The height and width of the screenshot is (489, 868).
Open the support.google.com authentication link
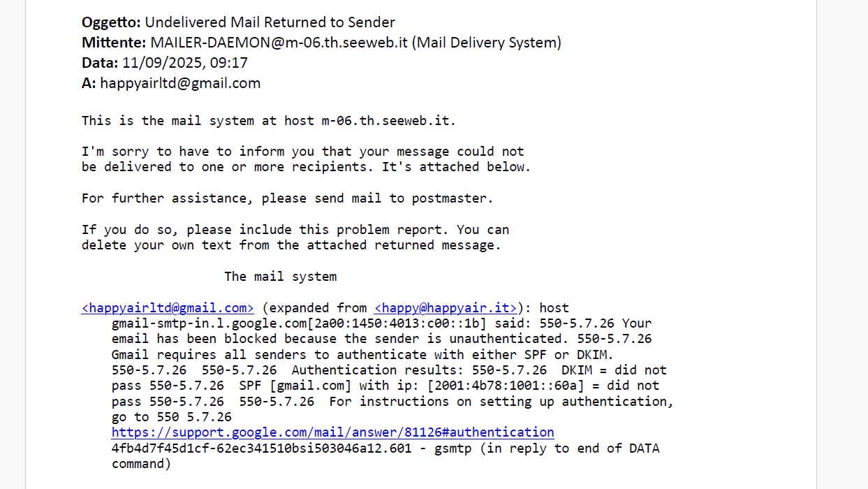pyautogui.click(x=333, y=432)
